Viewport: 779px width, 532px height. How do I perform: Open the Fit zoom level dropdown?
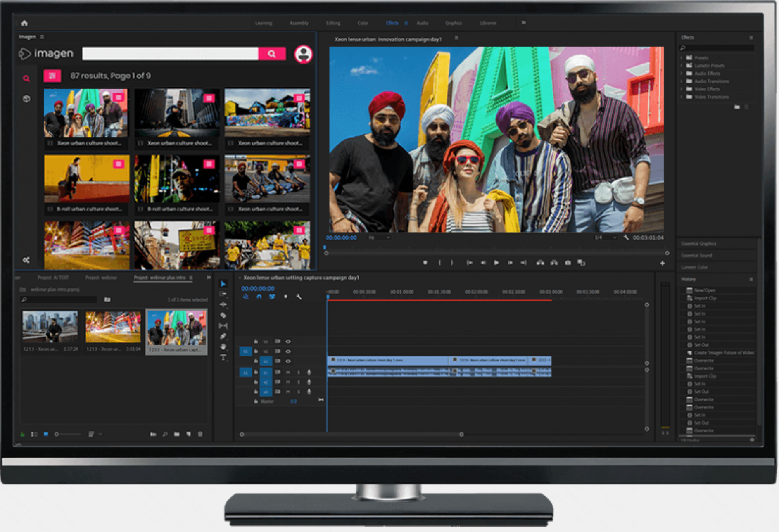click(x=379, y=238)
